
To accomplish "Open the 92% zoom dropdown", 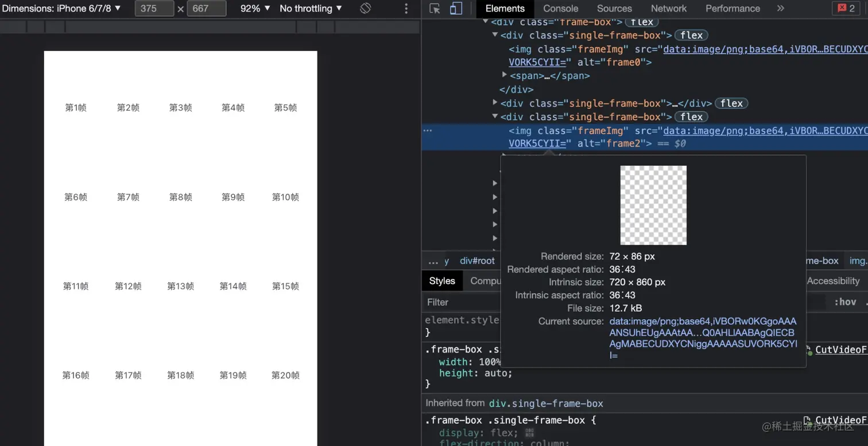I will 255,9.
